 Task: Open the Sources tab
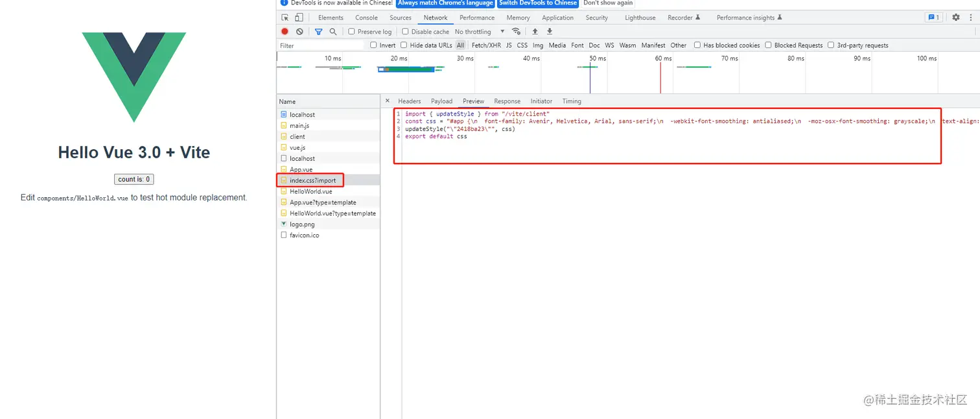pos(401,18)
